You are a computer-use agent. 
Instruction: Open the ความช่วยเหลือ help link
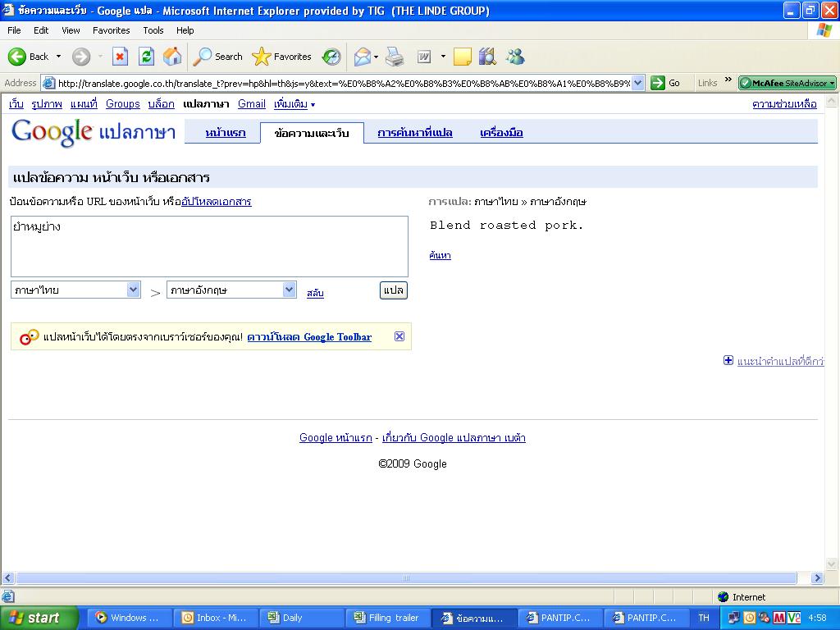(784, 104)
